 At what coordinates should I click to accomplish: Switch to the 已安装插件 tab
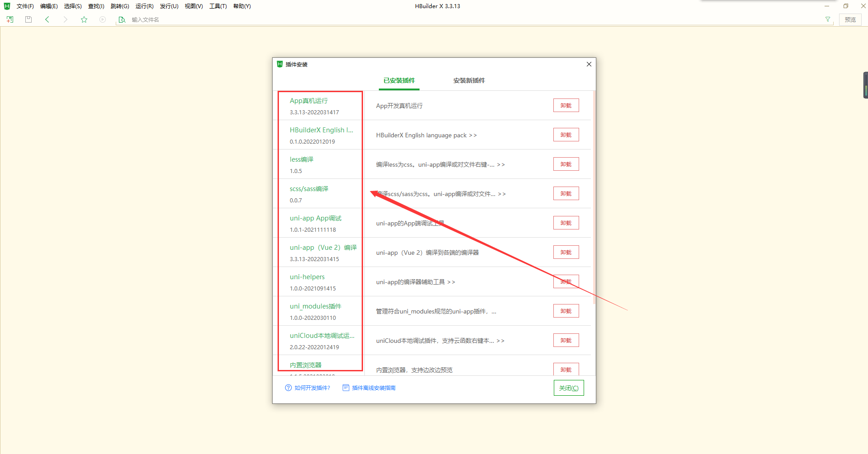coord(399,80)
